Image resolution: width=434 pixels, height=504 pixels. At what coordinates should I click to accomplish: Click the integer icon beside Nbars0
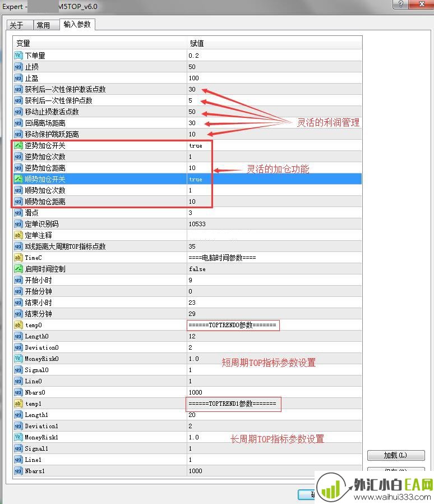(x=19, y=392)
